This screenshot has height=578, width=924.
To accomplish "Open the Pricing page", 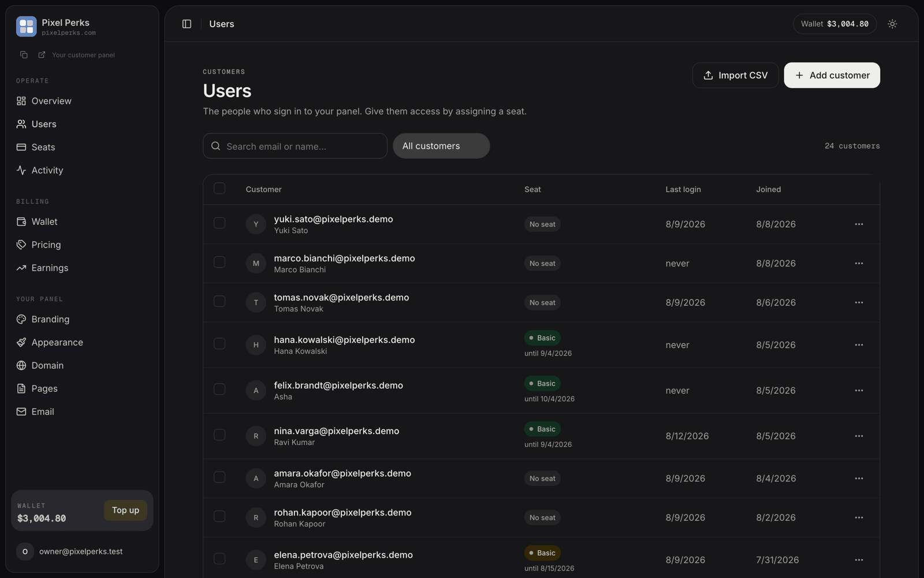I will (82, 245).
